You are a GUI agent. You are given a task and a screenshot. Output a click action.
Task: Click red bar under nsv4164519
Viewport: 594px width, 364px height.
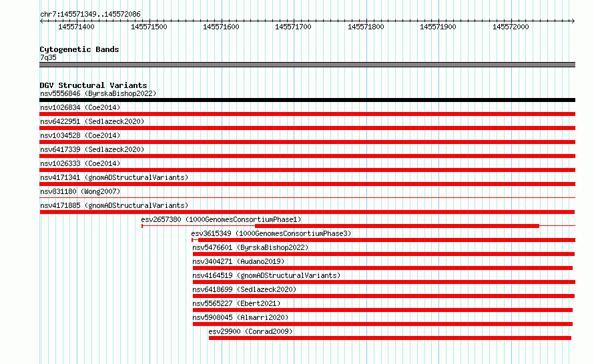(x=384, y=282)
